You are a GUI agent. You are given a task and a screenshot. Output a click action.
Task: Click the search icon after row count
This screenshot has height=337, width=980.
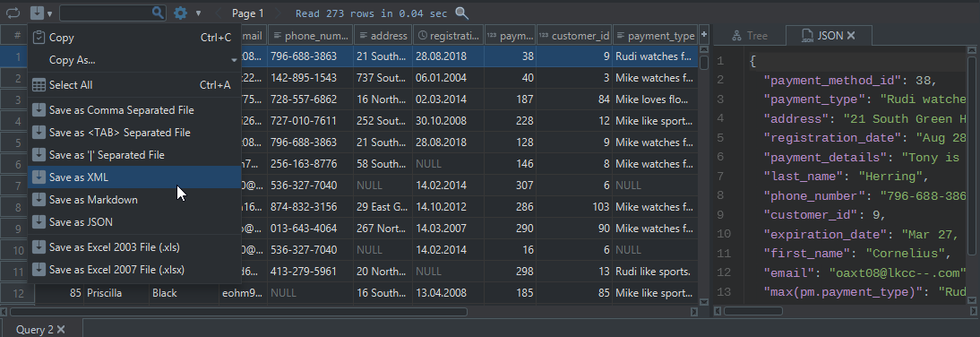(461, 13)
